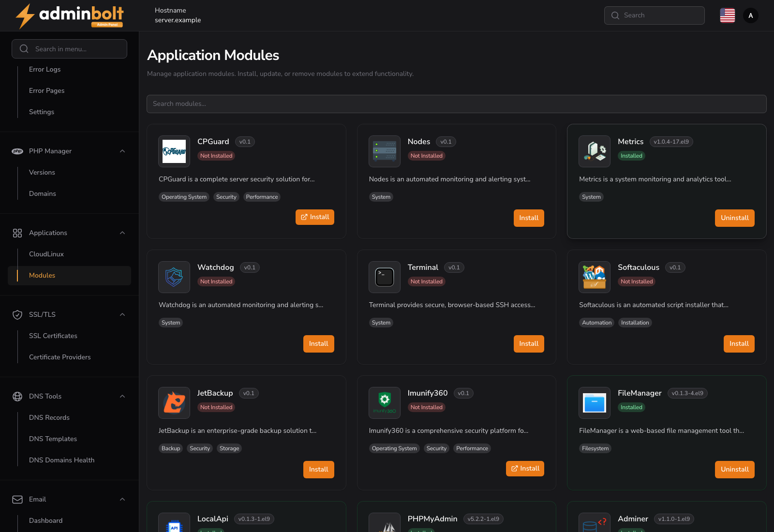Click Metrics version v1.0.4-17.el9 badge

coord(671,142)
